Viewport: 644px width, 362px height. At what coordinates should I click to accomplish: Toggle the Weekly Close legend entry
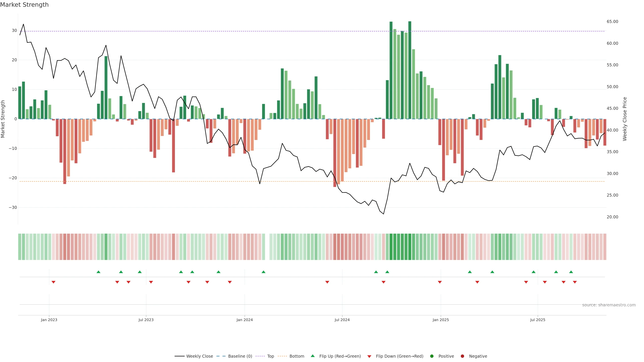199,356
